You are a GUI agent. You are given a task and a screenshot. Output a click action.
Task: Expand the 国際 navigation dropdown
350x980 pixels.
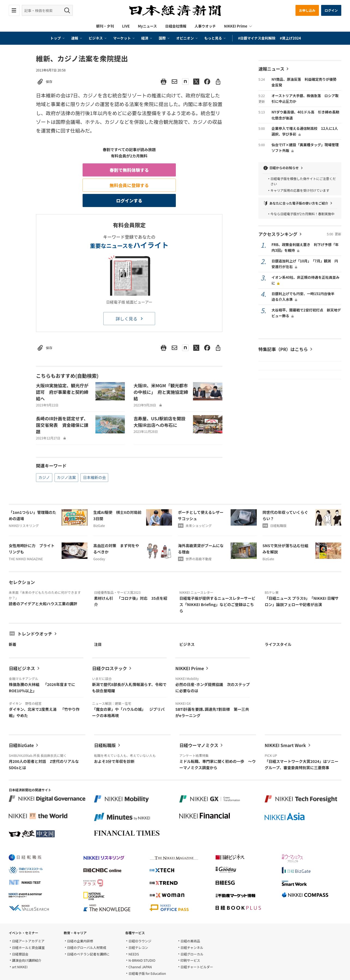point(164,38)
